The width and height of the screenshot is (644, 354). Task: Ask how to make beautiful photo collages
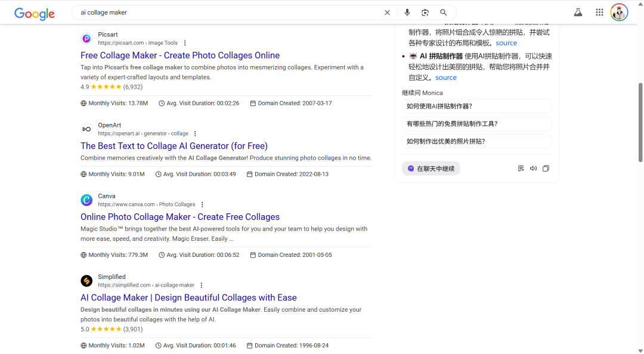477,141
